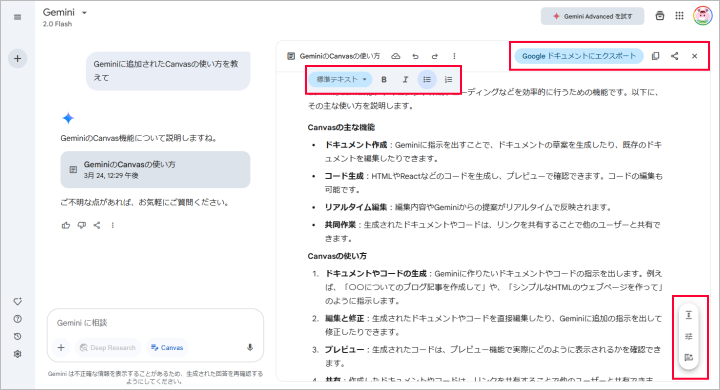Click コード生成 bullet text
Screen dimensions: 720x390
344,176
